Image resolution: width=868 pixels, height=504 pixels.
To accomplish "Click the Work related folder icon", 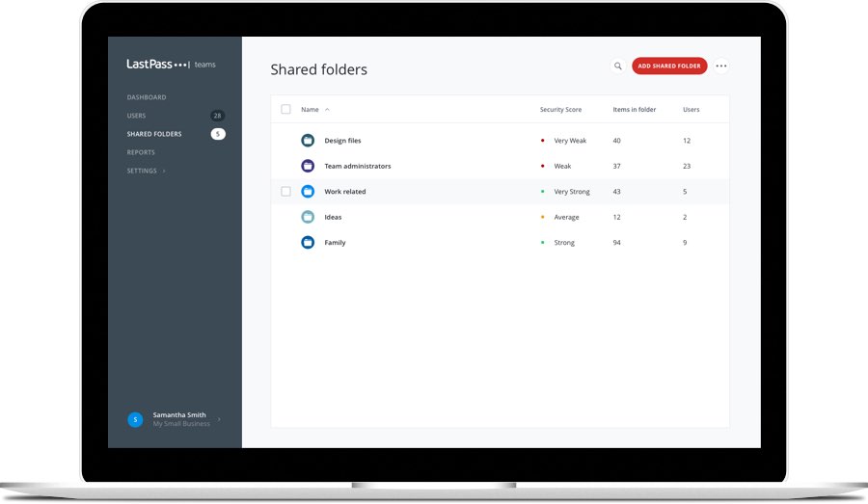I will coord(308,192).
